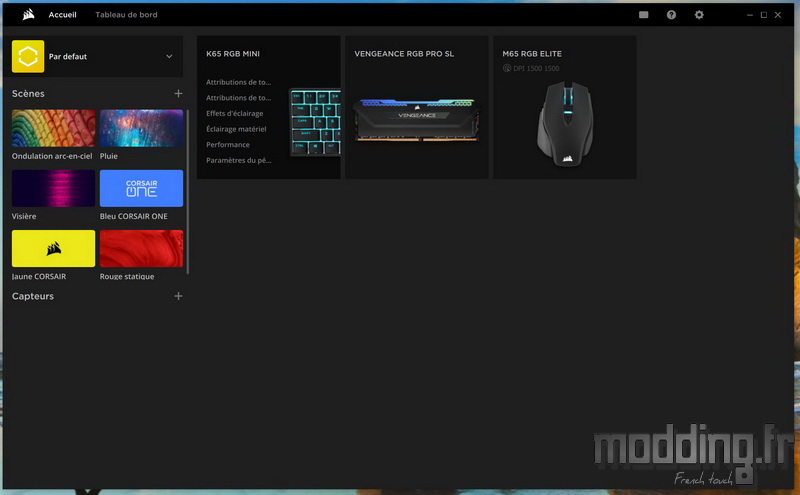Open the M65 RGB ELITE card title
The image size is (800, 495).
point(532,54)
